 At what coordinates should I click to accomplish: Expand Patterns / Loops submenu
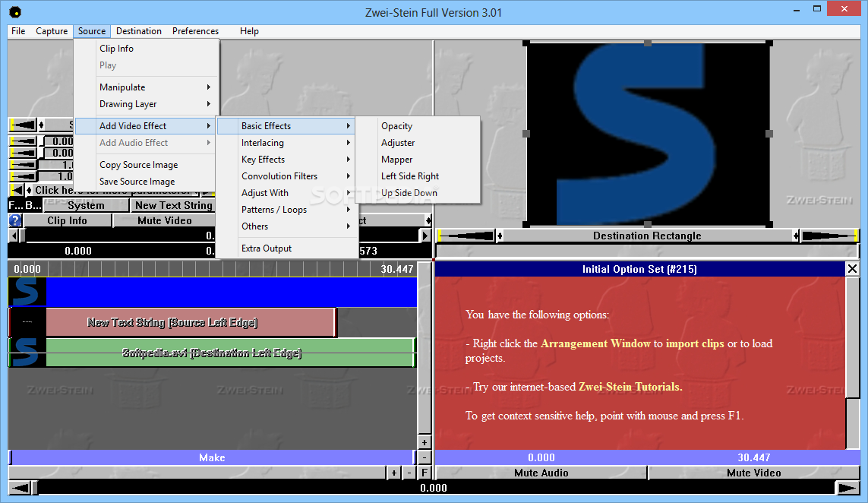(286, 210)
